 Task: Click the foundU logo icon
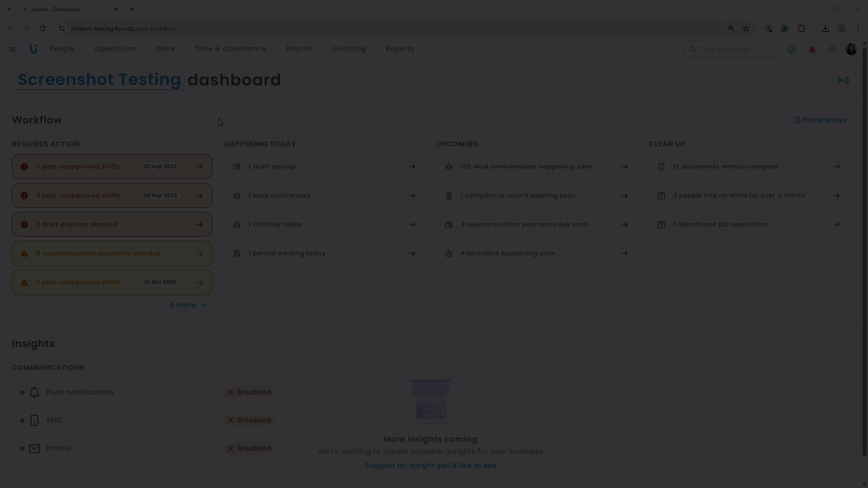click(33, 49)
